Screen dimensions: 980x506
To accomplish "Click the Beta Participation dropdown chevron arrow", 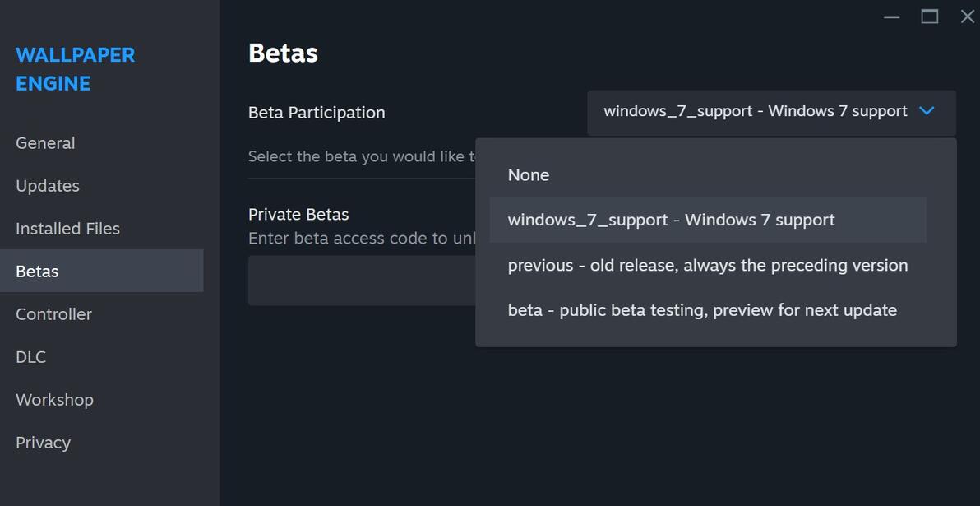I will coord(927,111).
